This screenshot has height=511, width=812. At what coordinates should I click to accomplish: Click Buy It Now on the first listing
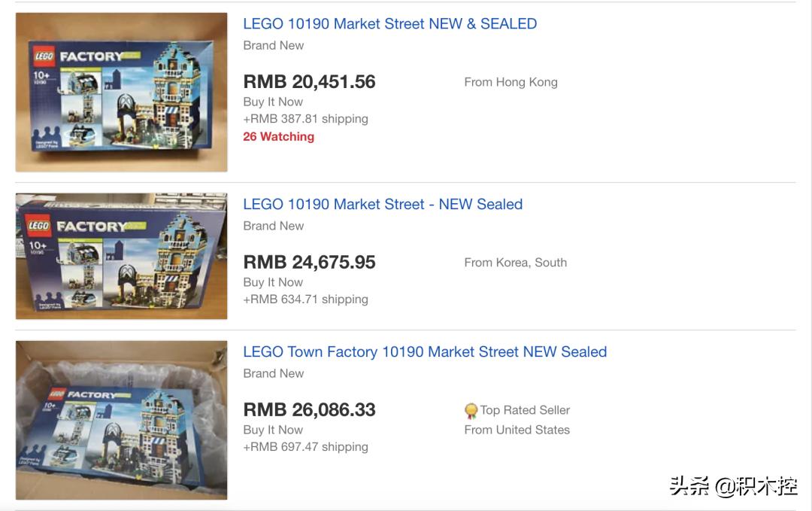tap(273, 101)
